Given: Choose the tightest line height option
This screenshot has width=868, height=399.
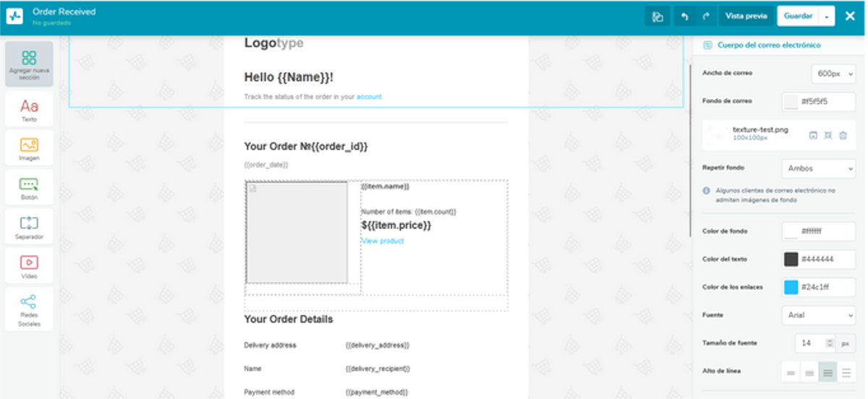Looking at the screenshot, I should point(791,372).
